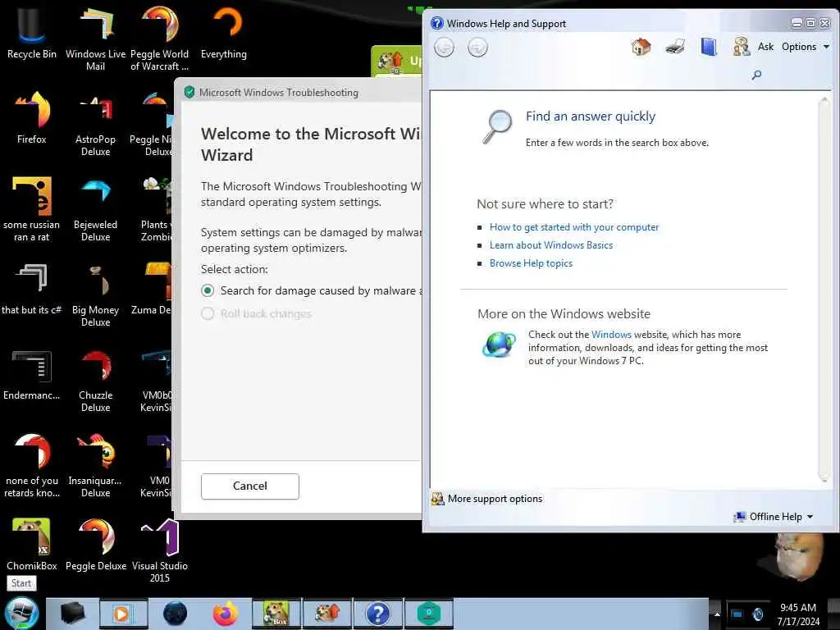The height and width of the screenshot is (630, 840).
Task: Follow the Windows website link
Action: click(x=611, y=335)
